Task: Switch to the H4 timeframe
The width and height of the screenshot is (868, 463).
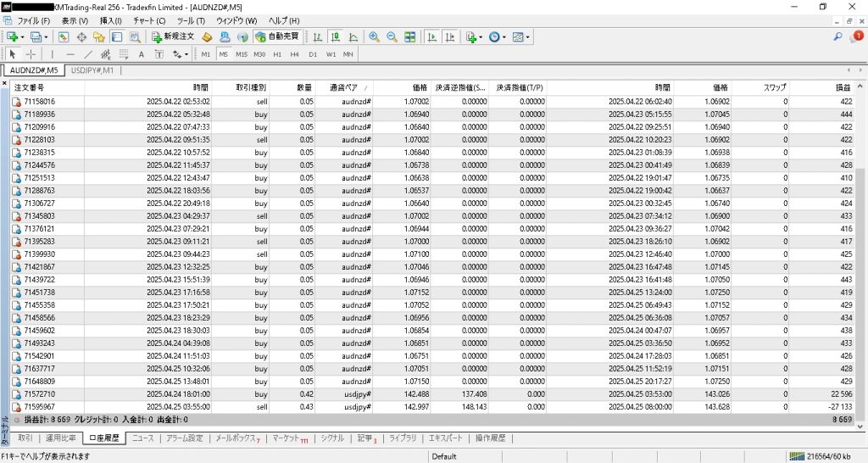Action: pyautogui.click(x=294, y=54)
